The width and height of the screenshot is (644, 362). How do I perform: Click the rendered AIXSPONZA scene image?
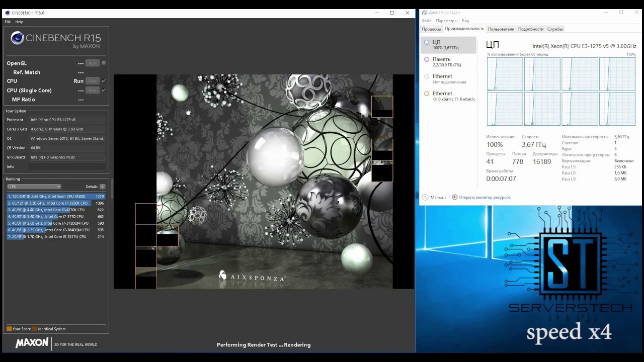[264, 182]
